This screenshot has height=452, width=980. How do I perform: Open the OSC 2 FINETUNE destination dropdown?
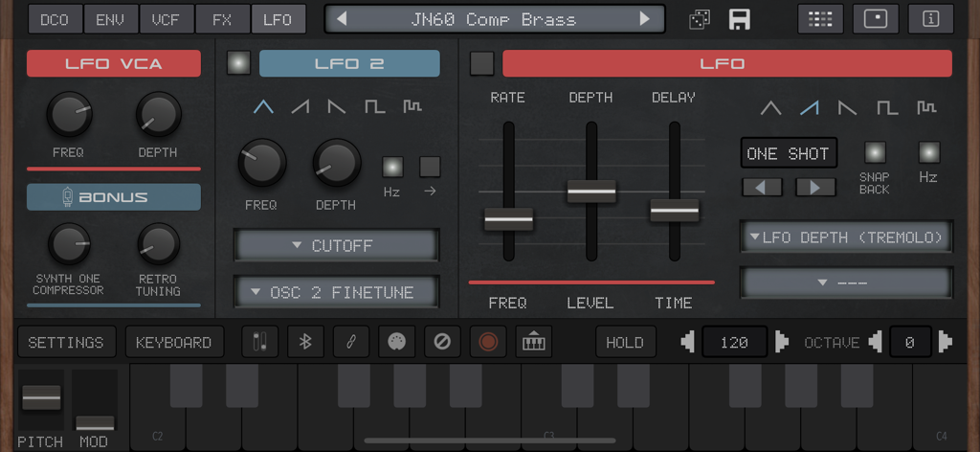[x=336, y=292]
